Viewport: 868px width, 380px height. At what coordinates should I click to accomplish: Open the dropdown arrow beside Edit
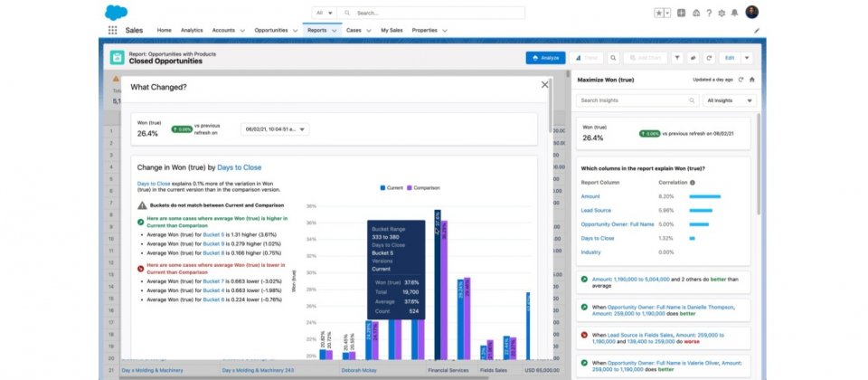click(747, 58)
